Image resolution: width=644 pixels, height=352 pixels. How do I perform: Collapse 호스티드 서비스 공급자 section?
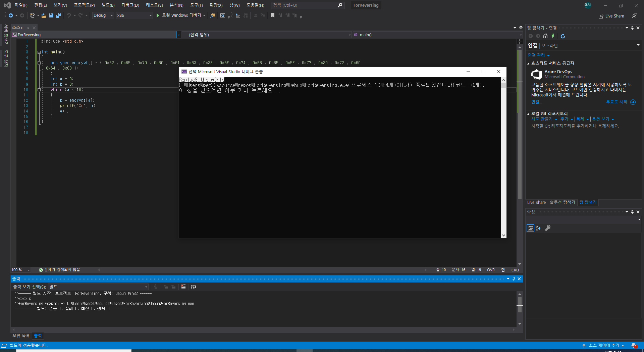(x=528, y=63)
